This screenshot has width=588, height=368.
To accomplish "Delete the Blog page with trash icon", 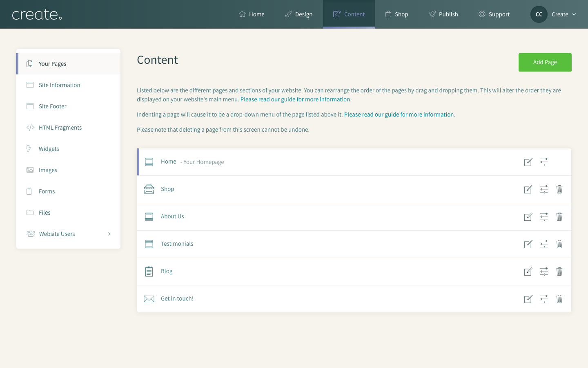I will click(559, 272).
